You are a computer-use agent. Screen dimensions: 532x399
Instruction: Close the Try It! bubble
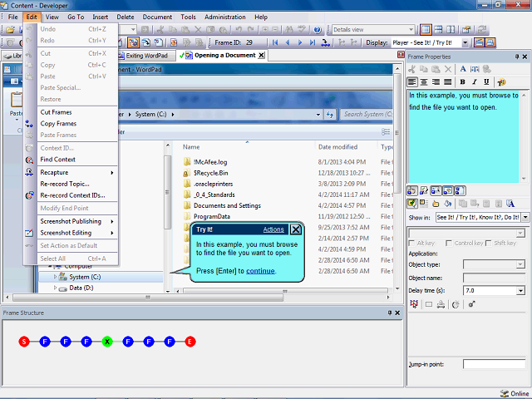[296, 229]
